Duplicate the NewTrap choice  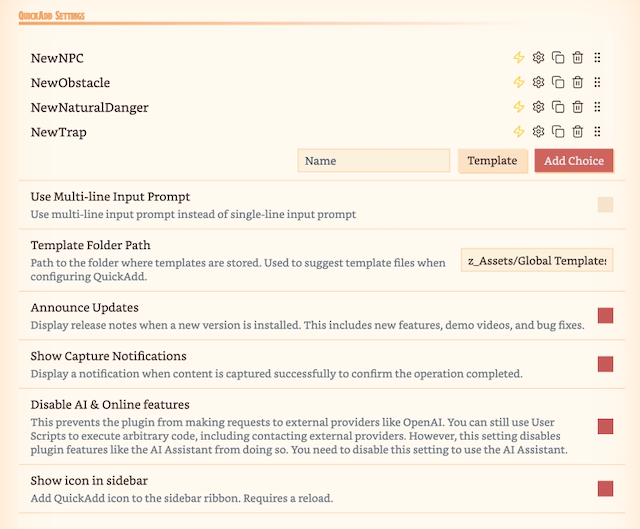pos(558,131)
